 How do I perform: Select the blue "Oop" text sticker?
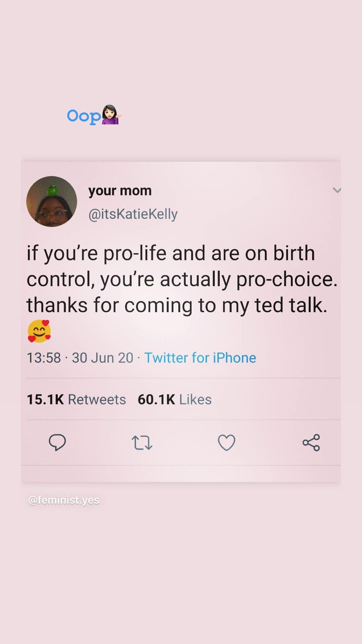click(84, 116)
